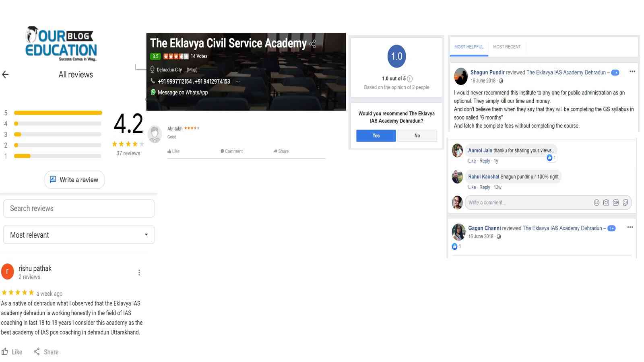Reply to the Rahul Kaushal comment
Viewport: 644px width, 362px height.
coord(485,187)
